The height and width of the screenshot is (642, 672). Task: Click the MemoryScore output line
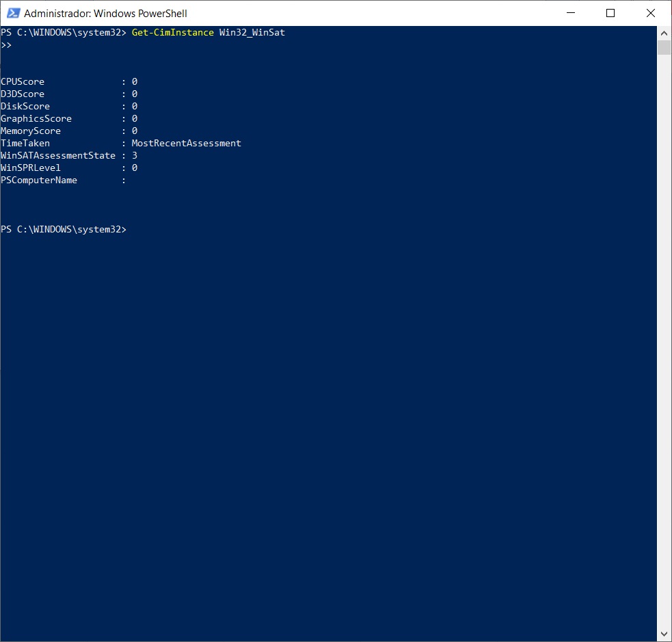pos(68,131)
